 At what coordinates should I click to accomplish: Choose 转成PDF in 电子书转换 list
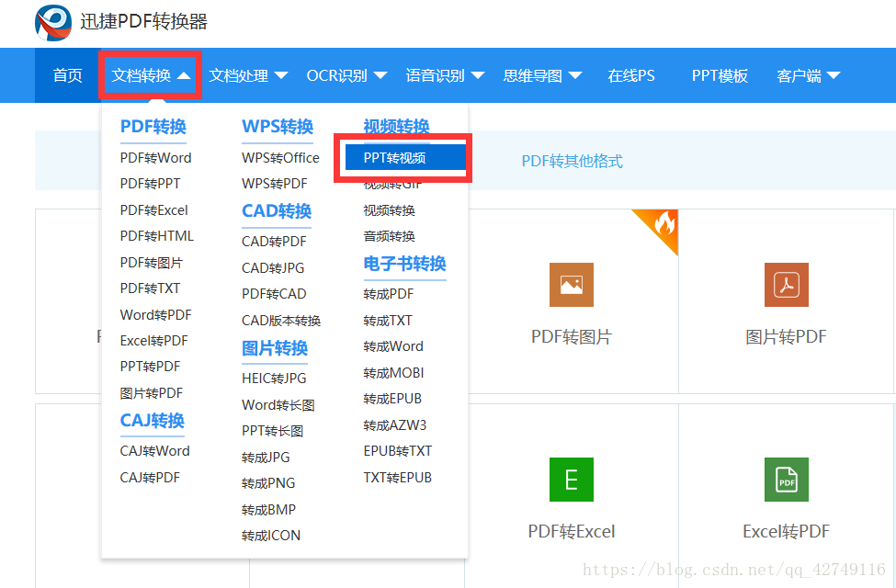(388, 294)
